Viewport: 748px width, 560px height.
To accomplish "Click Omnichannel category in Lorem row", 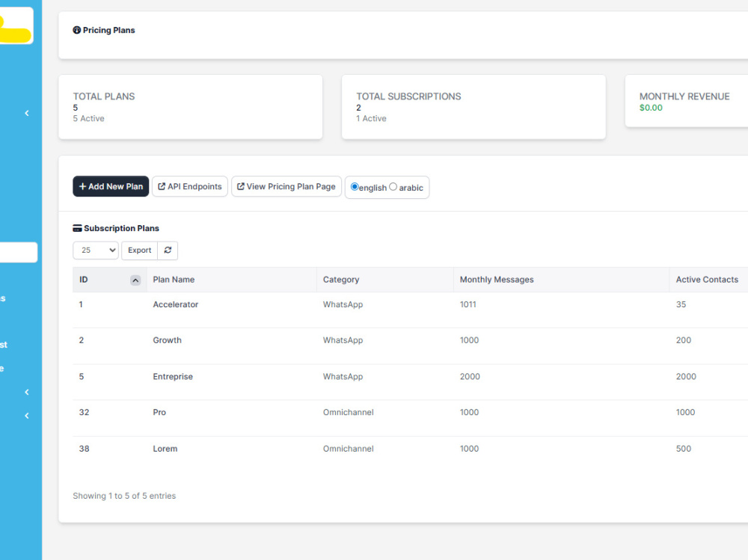I will (x=349, y=449).
